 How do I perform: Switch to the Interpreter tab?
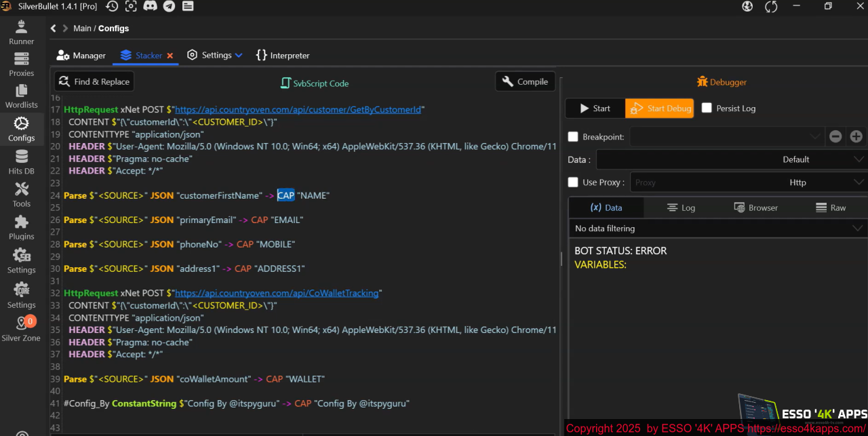coord(283,56)
